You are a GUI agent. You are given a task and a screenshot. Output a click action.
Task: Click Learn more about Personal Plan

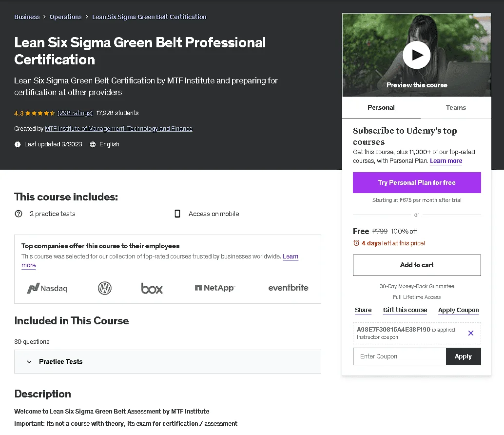[446, 161]
